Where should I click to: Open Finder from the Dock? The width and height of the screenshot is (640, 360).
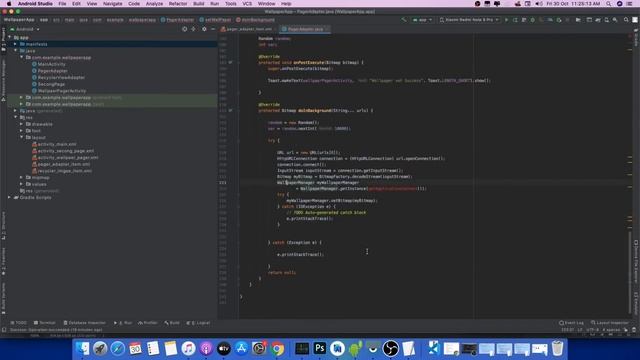tap(82, 349)
